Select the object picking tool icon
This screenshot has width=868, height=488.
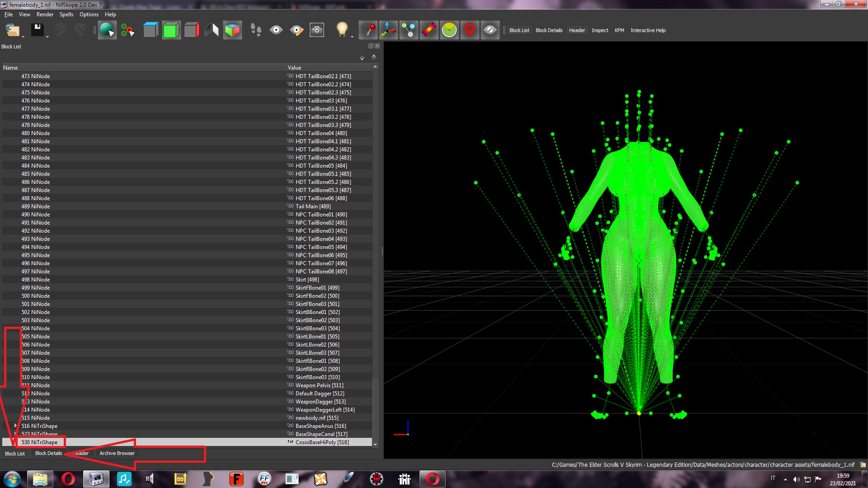(107, 30)
